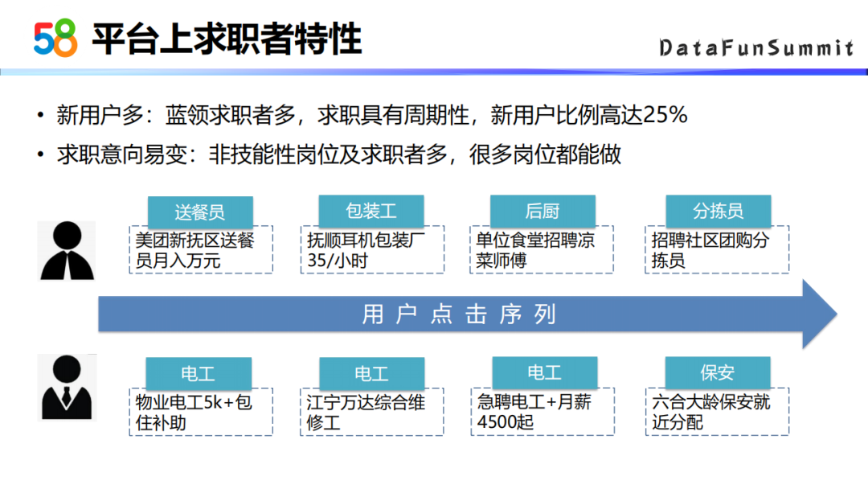This screenshot has height=489, width=868.
Task: Click the 58 logo in header
Action: tap(55, 38)
